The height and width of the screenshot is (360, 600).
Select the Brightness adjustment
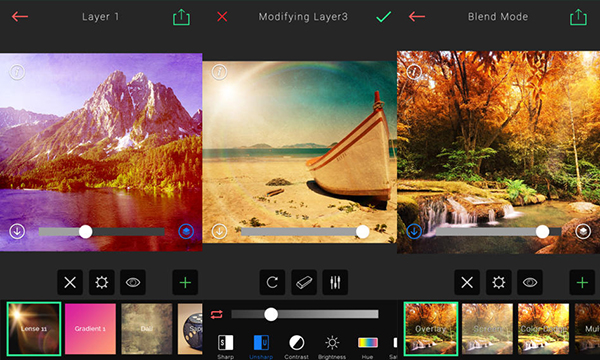pos(332,347)
